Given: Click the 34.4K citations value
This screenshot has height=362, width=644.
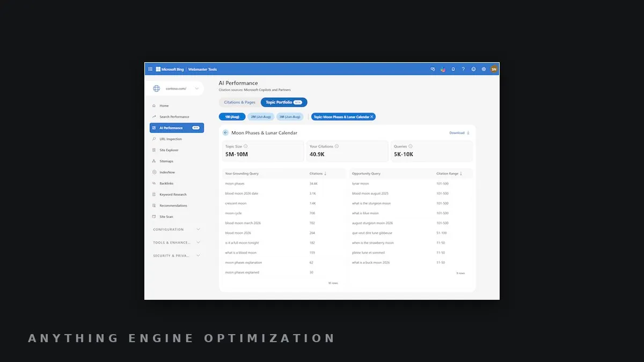Looking at the screenshot, I should coord(313,183).
